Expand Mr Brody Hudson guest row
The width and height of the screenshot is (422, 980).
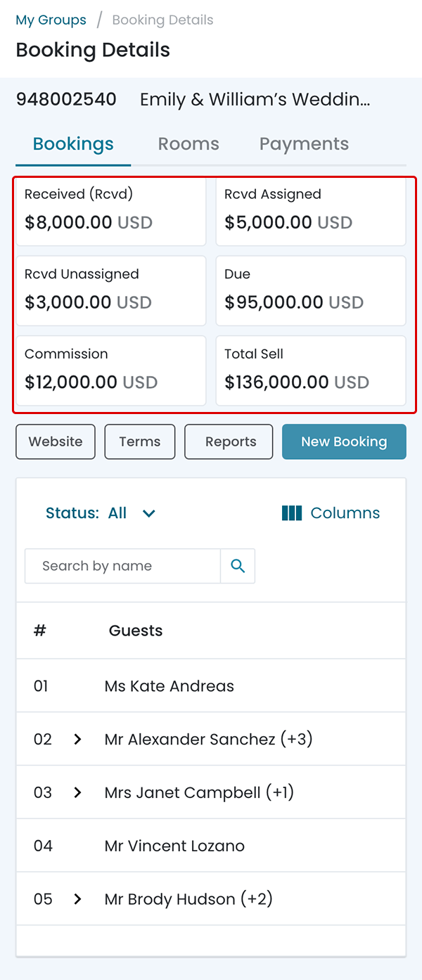click(78, 899)
